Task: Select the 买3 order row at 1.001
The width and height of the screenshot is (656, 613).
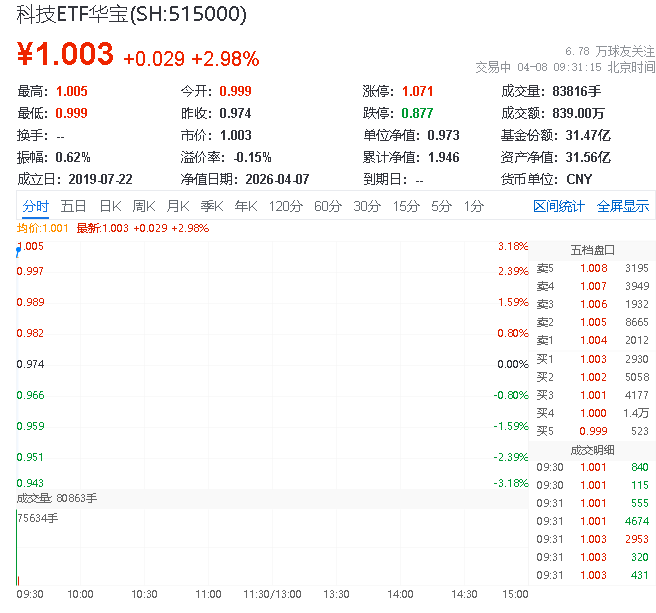Action: tap(592, 395)
